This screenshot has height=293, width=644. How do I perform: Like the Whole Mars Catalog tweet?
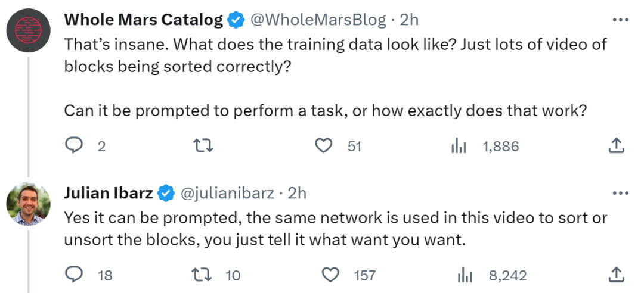click(324, 146)
